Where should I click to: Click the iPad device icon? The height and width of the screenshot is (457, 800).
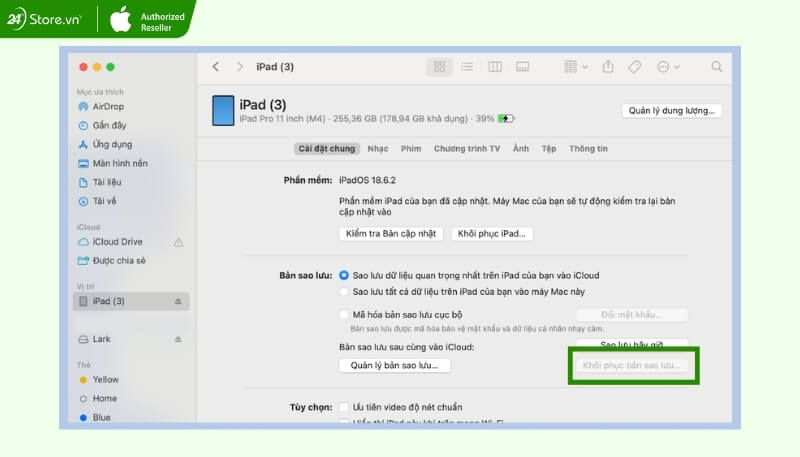coord(223,110)
